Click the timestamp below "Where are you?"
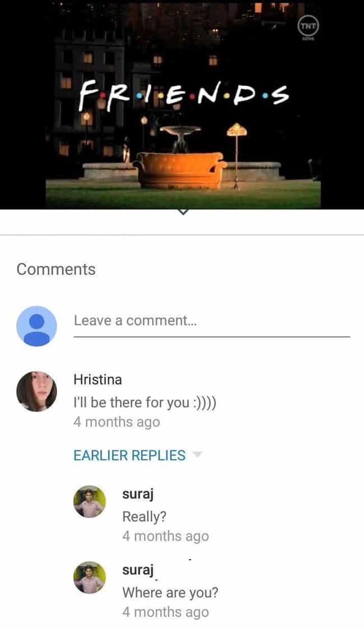This screenshot has height=628, width=364. pos(166,612)
